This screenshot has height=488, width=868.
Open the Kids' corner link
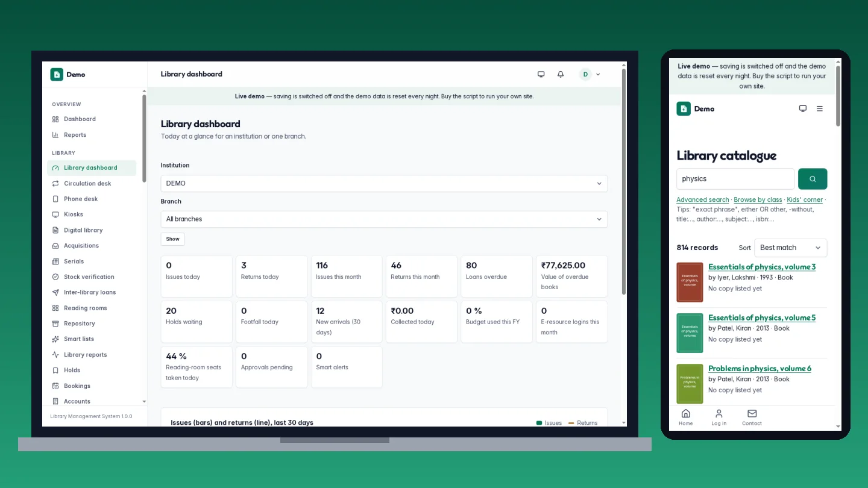[805, 199]
